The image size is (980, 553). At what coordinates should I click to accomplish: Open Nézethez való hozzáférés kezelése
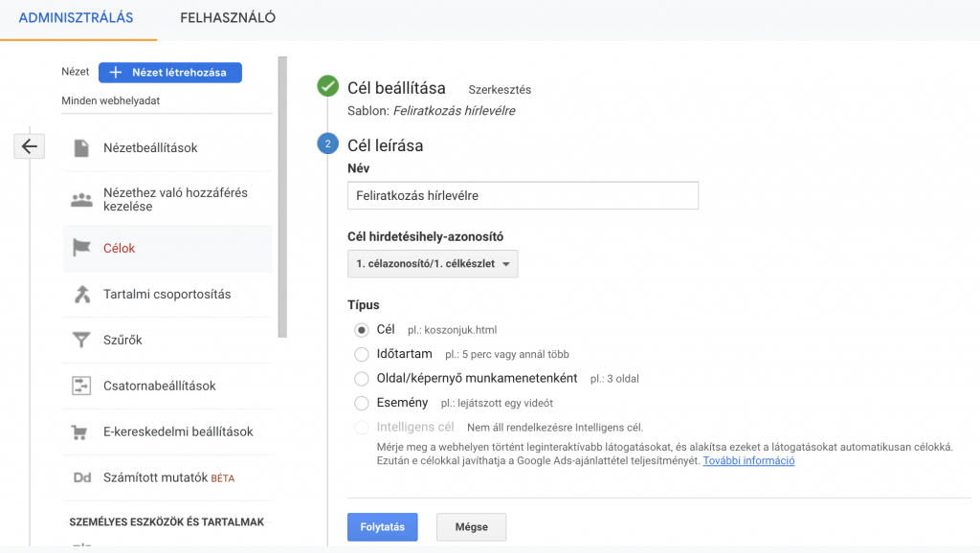click(x=167, y=199)
